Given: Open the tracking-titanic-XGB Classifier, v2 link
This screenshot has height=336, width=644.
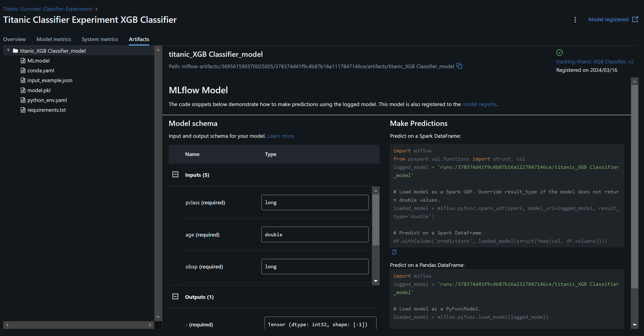Looking at the screenshot, I should 595,62.
